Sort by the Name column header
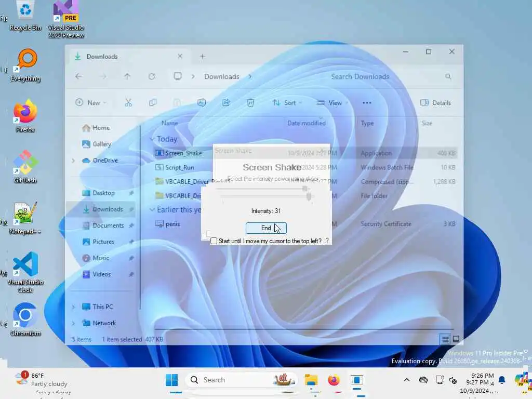532x399 pixels. (170, 123)
